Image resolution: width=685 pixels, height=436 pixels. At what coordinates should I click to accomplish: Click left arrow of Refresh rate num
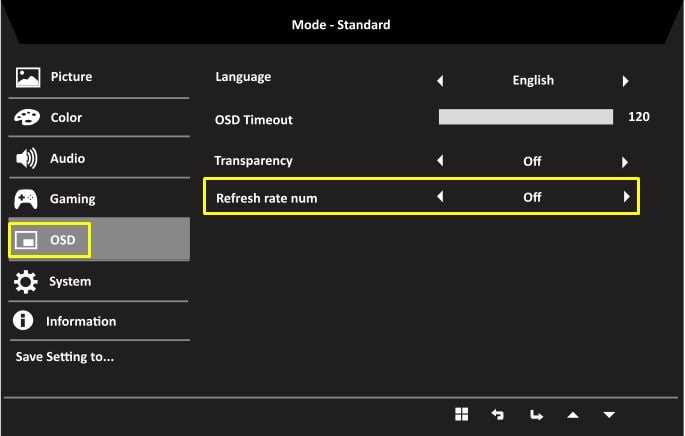(440, 197)
